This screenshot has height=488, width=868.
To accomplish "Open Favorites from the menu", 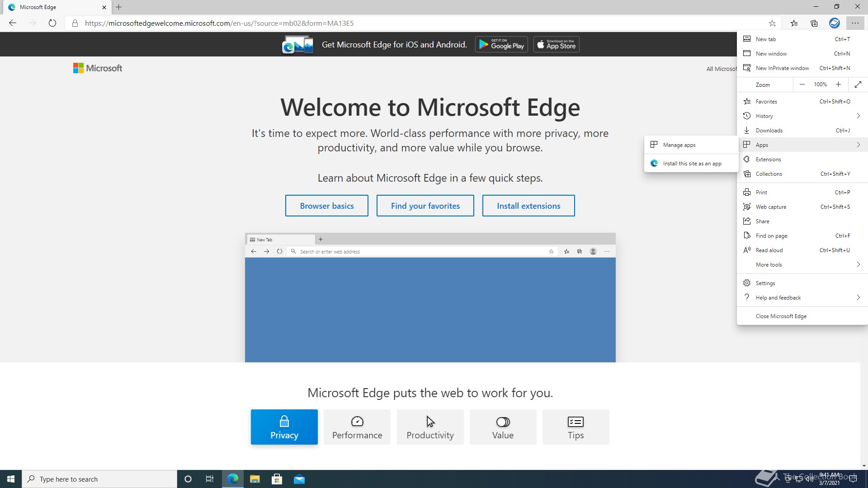I will [x=802, y=102].
